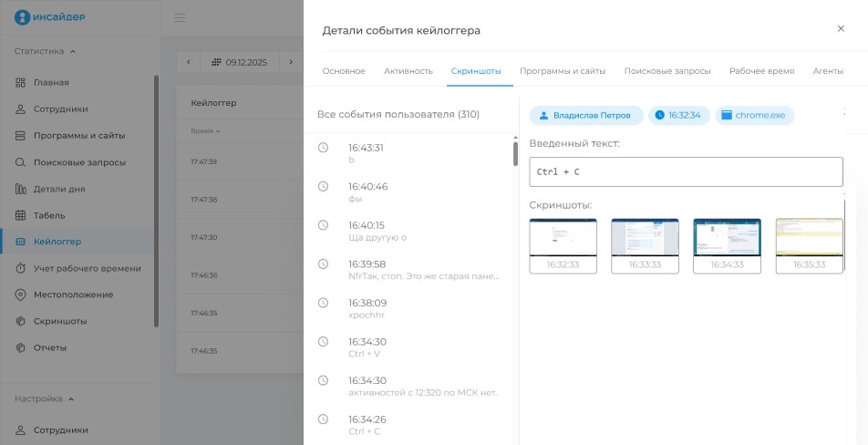The height and width of the screenshot is (445, 868).
Task: Go to the previous date arrow
Action: (x=189, y=62)
